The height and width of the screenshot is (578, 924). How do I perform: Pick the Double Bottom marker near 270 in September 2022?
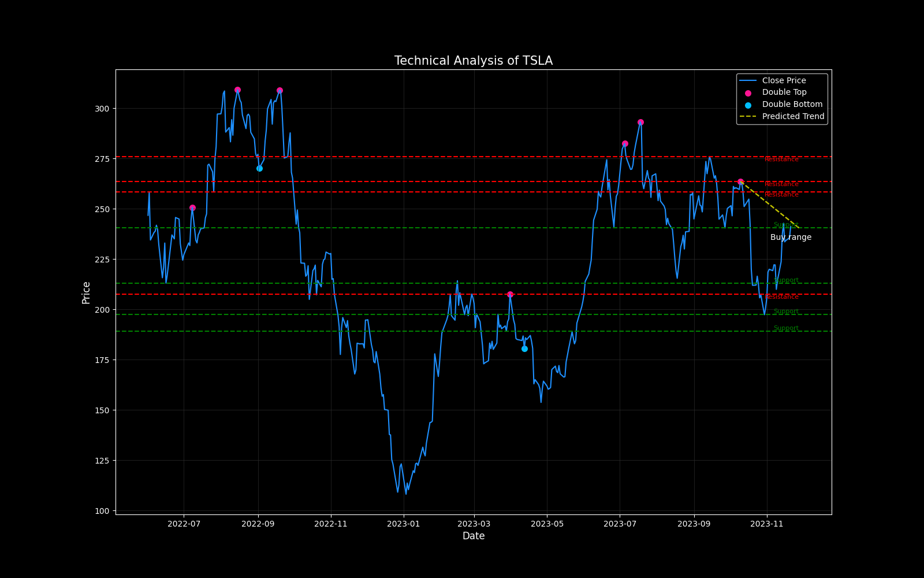coord(259,168)
